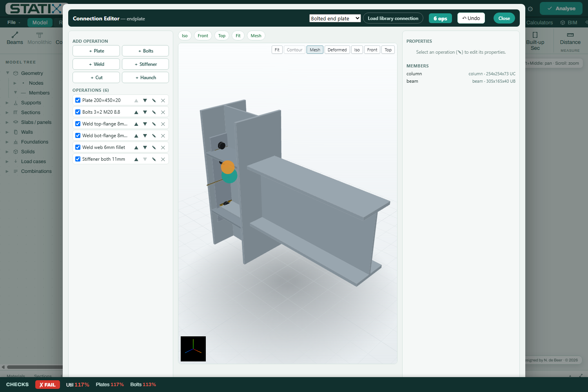Expand the Sections tree node
Screen dimensions: 588x392
pos(7,113)
